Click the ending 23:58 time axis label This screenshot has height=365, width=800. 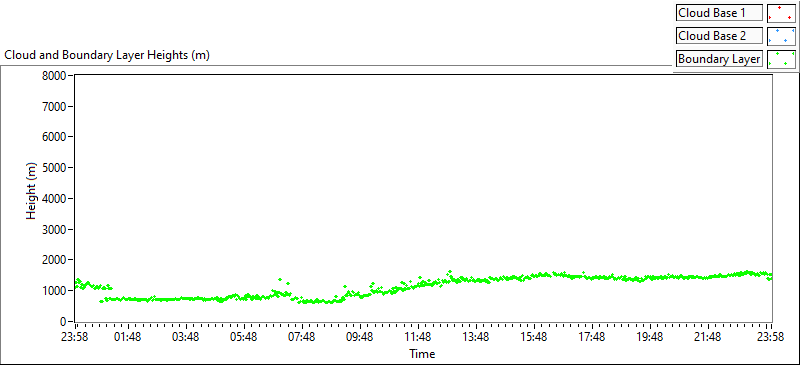pos(771,336)
